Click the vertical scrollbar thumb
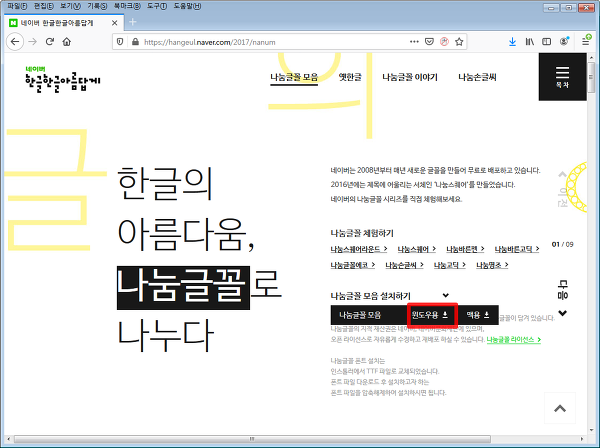This screenshot has width=600, height=448. [591, 78]
